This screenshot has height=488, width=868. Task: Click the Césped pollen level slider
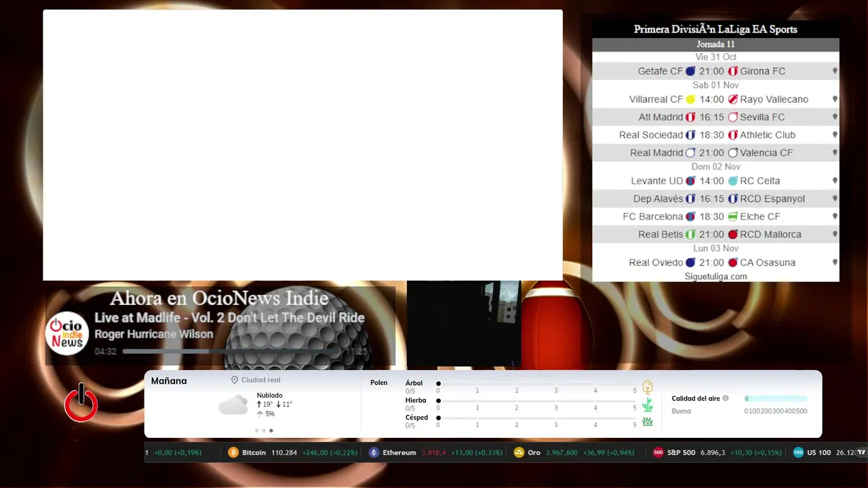[x=536, y=418]
